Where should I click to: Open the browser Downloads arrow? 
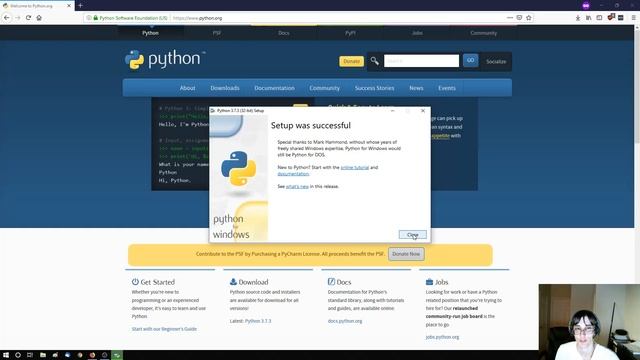tap(578, 18)
